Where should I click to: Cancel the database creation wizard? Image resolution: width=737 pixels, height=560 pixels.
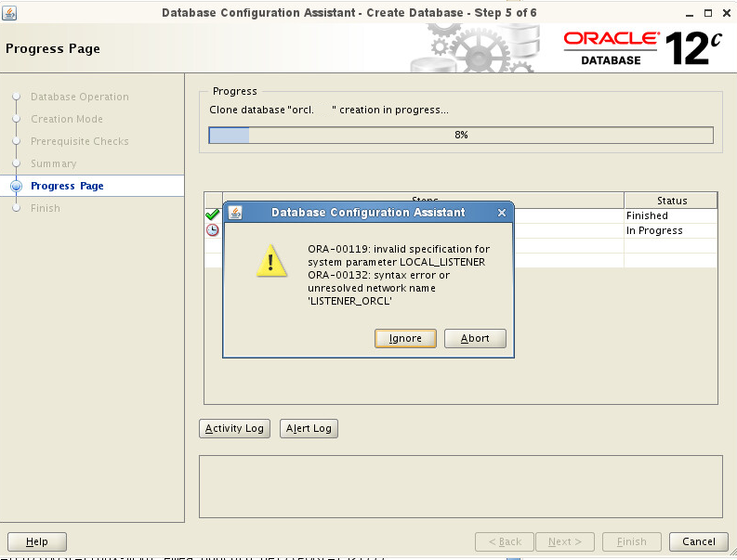tap(698, 541)
